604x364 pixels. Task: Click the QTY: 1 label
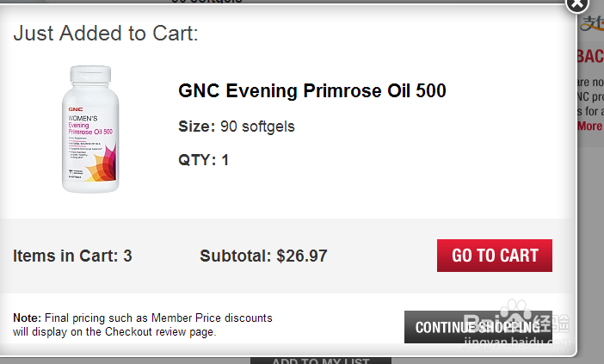(x=203, y=160)
